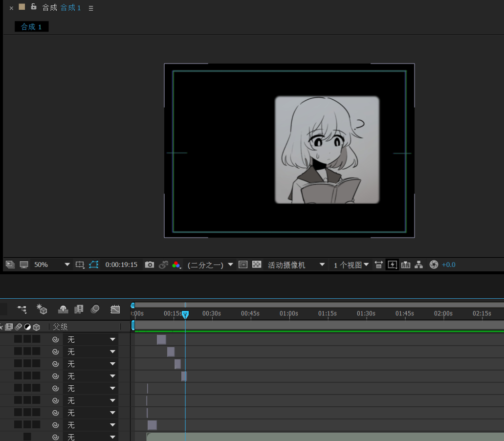The height and width of the screenshot is (441, 504).
Task: Toggle the viewer panel lock icon
Action: pos(34,7)
